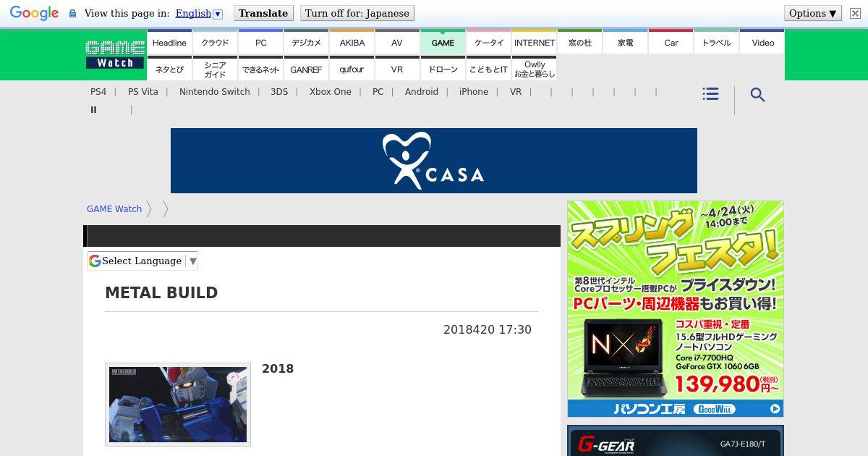
Task: Go to the GANREF tab
Action: [x=306, y=69]
